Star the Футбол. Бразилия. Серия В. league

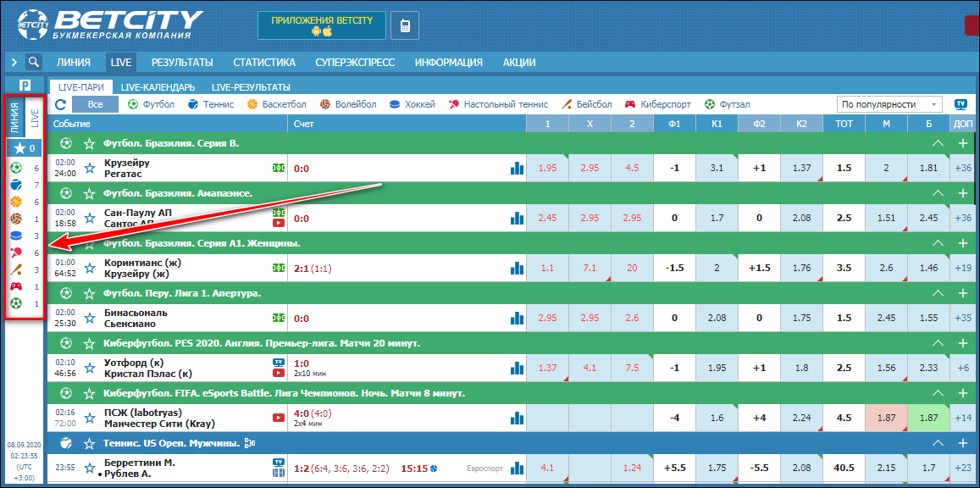click(90, 144)
